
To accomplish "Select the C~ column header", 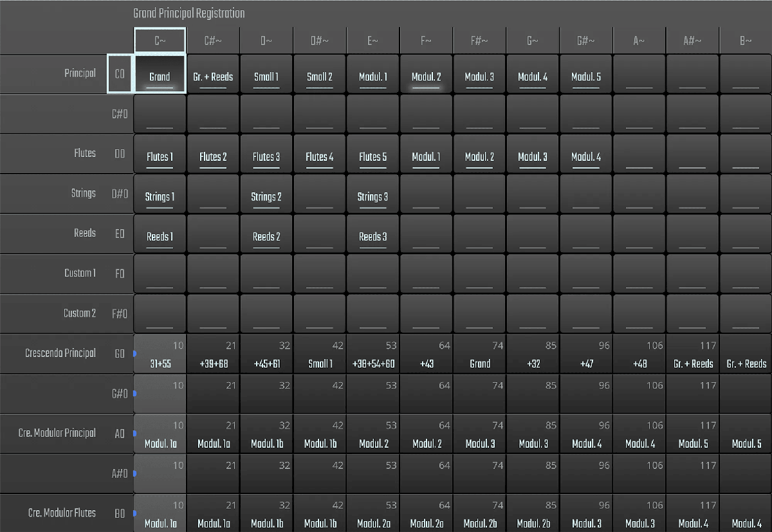I will click(160, 41).
